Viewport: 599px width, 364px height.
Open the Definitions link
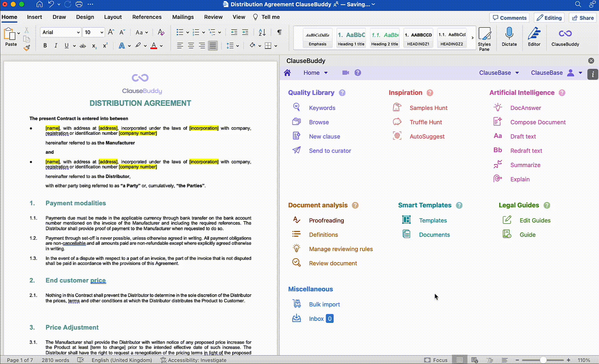click(323, 235)
